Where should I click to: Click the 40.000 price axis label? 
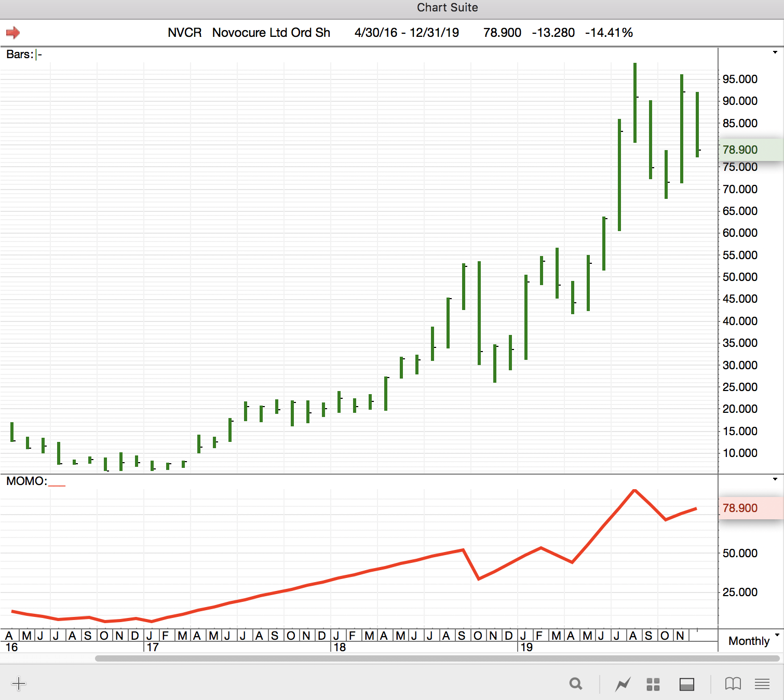740,321
